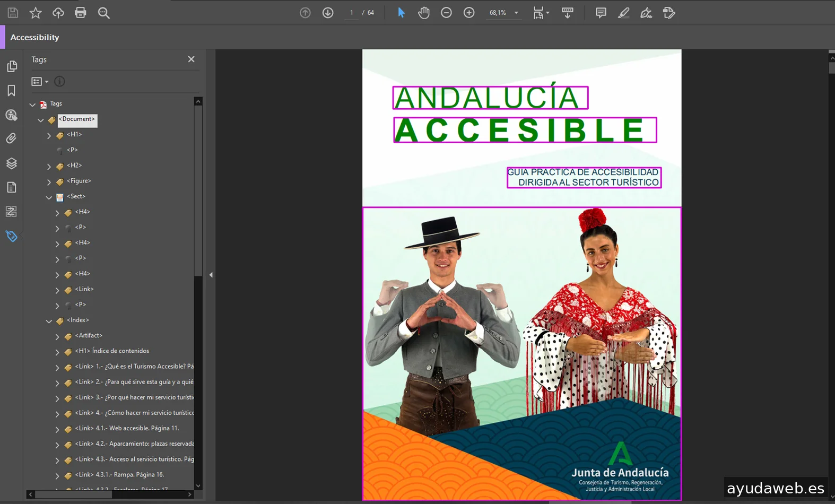Viewport: 835px width, 504px height.
Task: Collapse the navigation pane arrow handle
Action: (211, 275)
